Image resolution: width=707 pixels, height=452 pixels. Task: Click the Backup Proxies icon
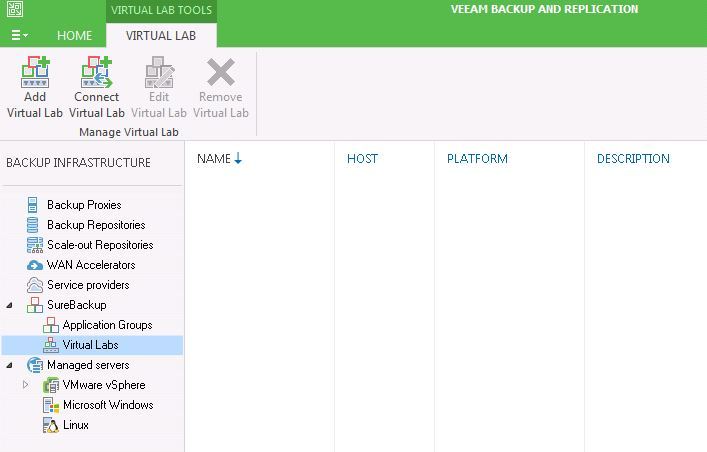tap(32, 205)
